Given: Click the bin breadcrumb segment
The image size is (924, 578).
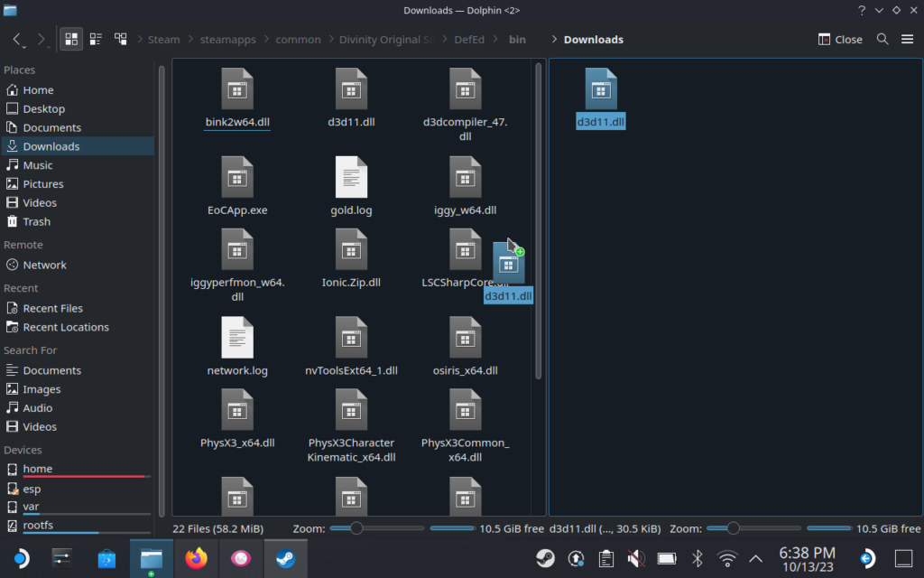Looking at the screenshot, I should click(x=517, y=40).
